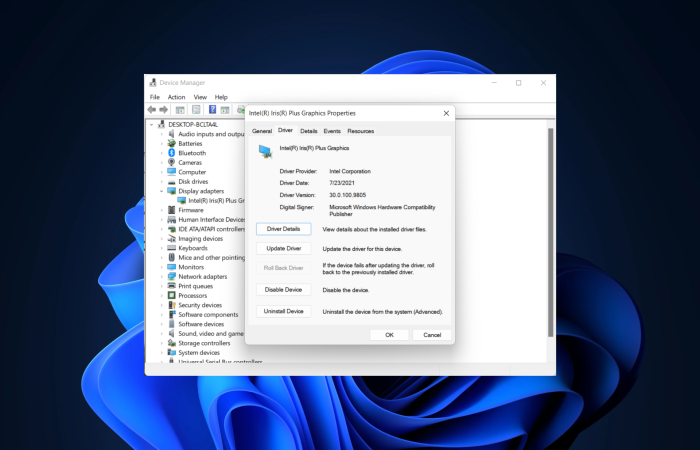Click the Intel Corporation provider text
700x450 pixels.
[350, 171]
